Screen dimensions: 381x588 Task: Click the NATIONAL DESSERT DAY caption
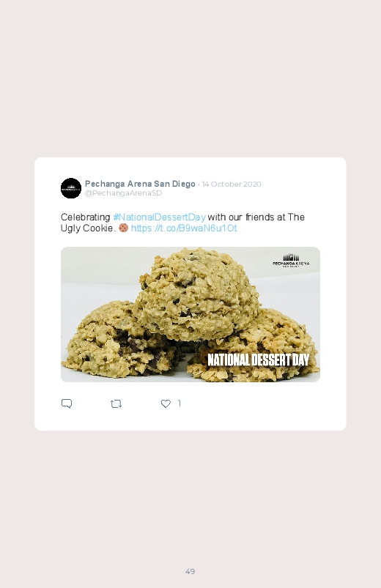tap(258, 360)
